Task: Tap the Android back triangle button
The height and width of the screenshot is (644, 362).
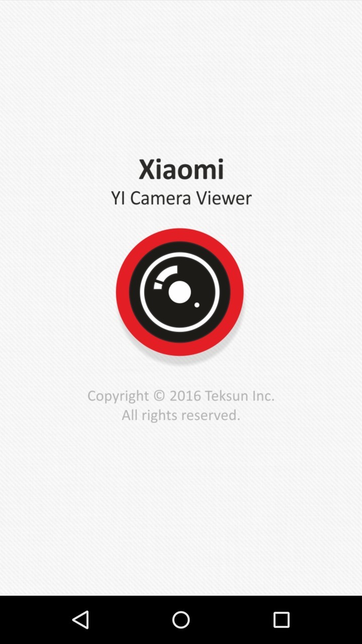Action: tap(80, 620)
